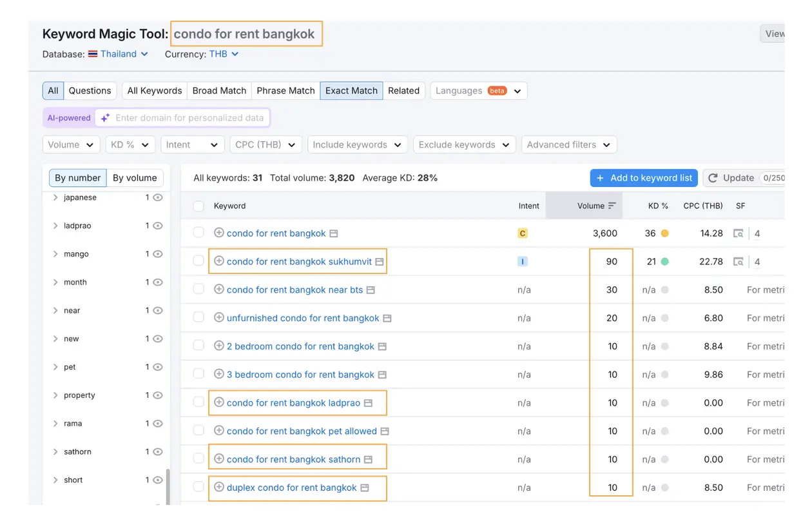Screen dimensions: 812x523
Task: Open SERP view icon for '2 bedroom condo for rent bangkok'
Action: pos(382,347)
